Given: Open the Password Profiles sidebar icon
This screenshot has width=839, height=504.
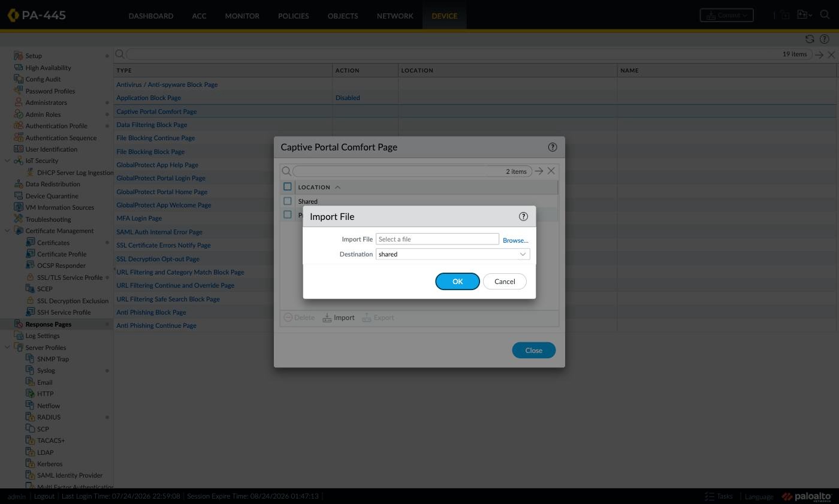Looking at the screenshot, I should click(x=19, y=90).
